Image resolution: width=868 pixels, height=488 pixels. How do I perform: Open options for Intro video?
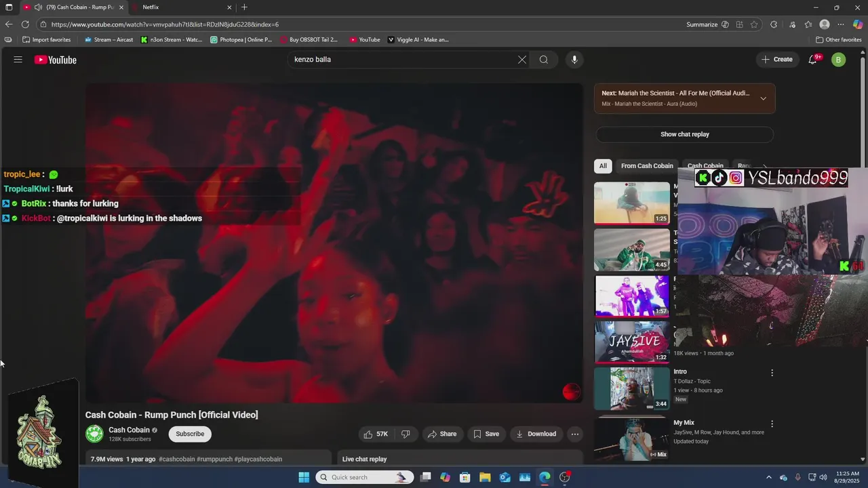coord(772,373)
